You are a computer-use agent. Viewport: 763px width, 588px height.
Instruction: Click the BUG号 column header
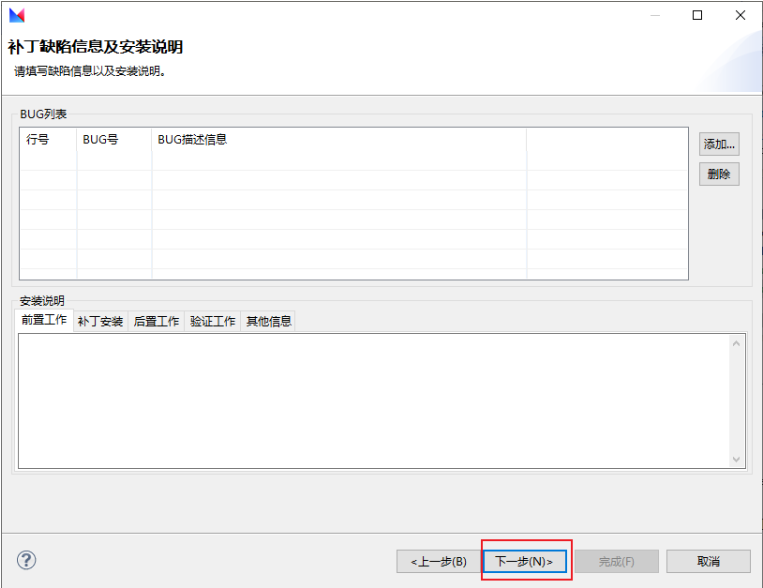(x=114, y=140)
